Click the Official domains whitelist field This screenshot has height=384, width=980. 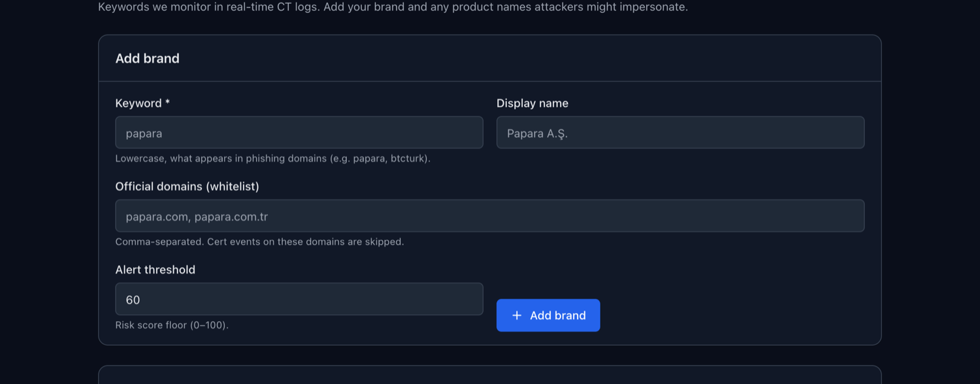490,216
